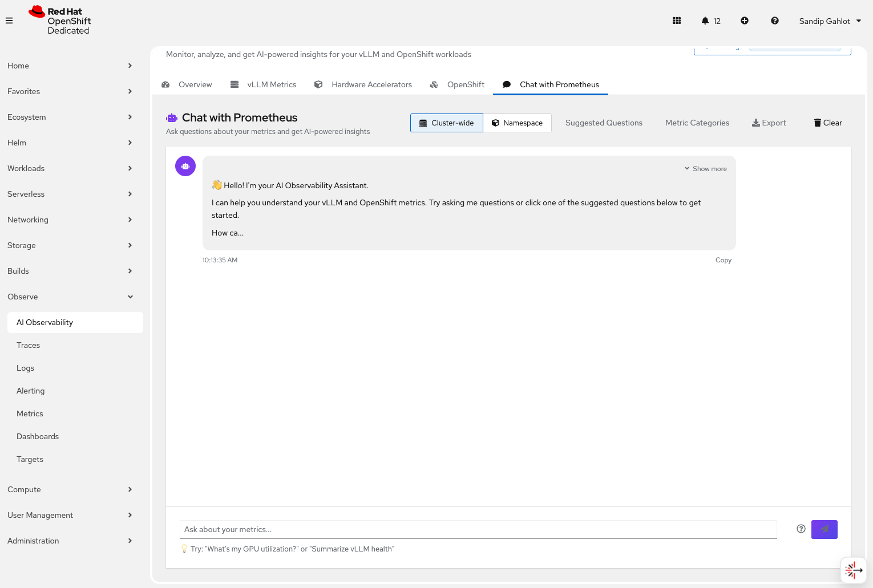The width and height of the screenshot is (873, 588).
Task: Clear the Prometheus chat conversation
Action: point(827,123)
